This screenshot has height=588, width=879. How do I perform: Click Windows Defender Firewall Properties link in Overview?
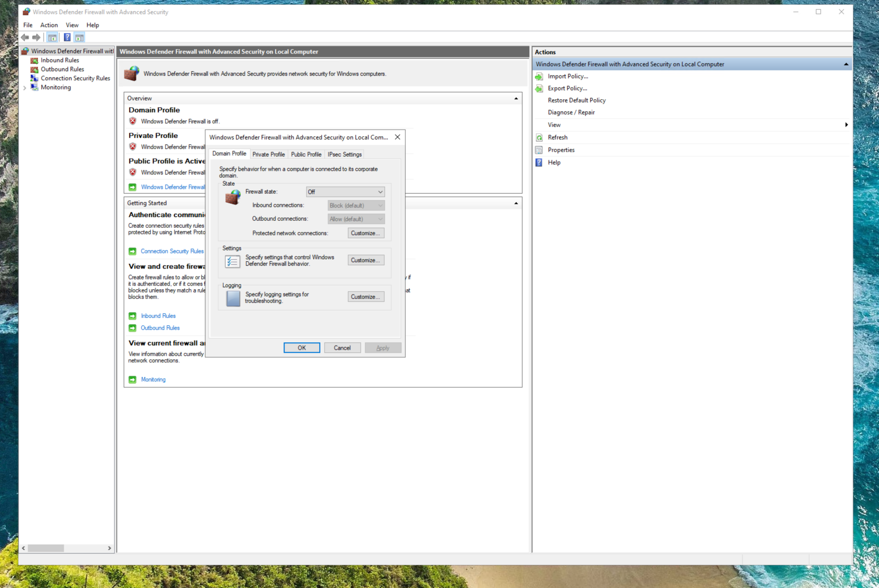[173, 187]
